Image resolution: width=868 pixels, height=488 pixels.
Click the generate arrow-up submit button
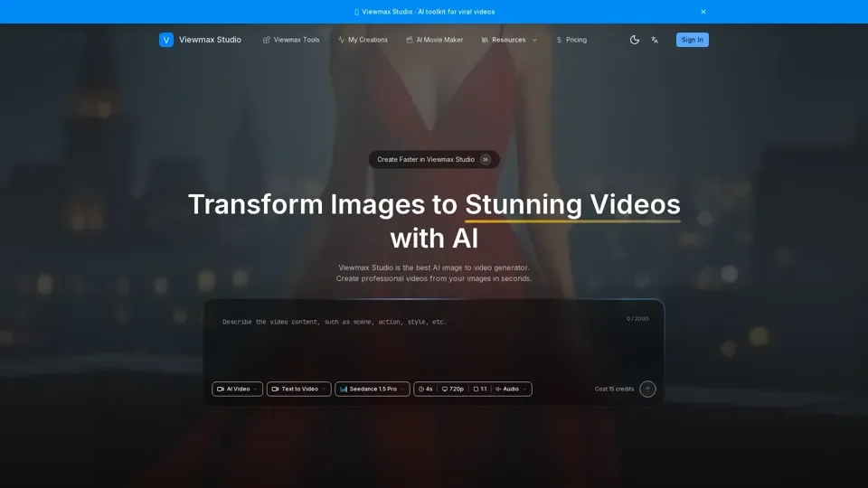(647, 389)
